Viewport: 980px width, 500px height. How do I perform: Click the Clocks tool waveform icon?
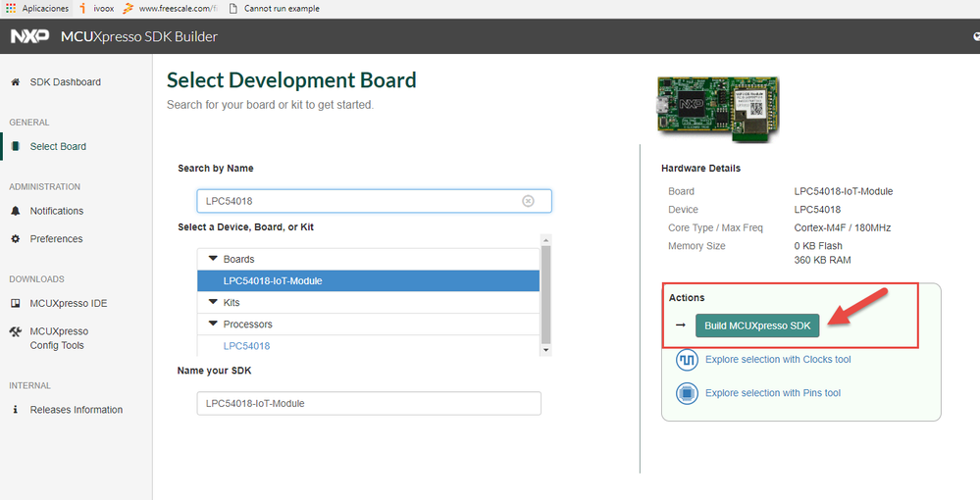pos(687,360)
